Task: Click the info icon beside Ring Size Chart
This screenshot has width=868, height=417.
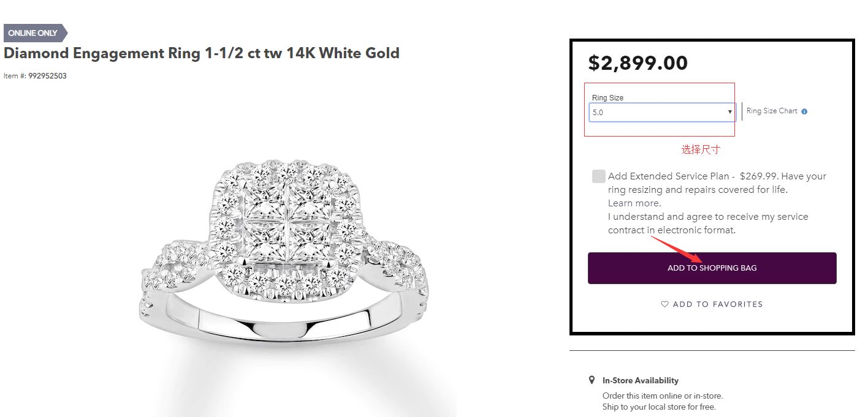Action: click(804, 111)
